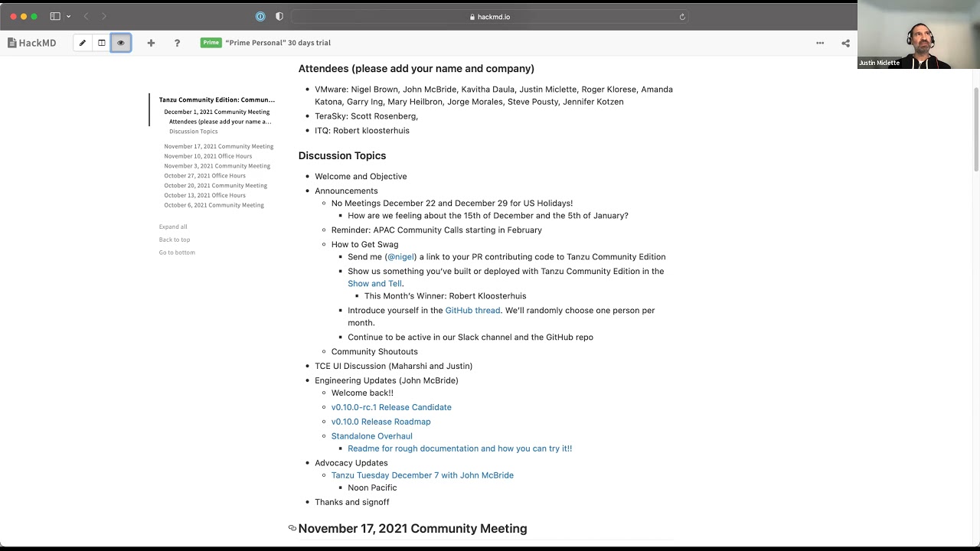Open the Standalone Overhaul link
980x551 pixels.
tap(371, 436)
